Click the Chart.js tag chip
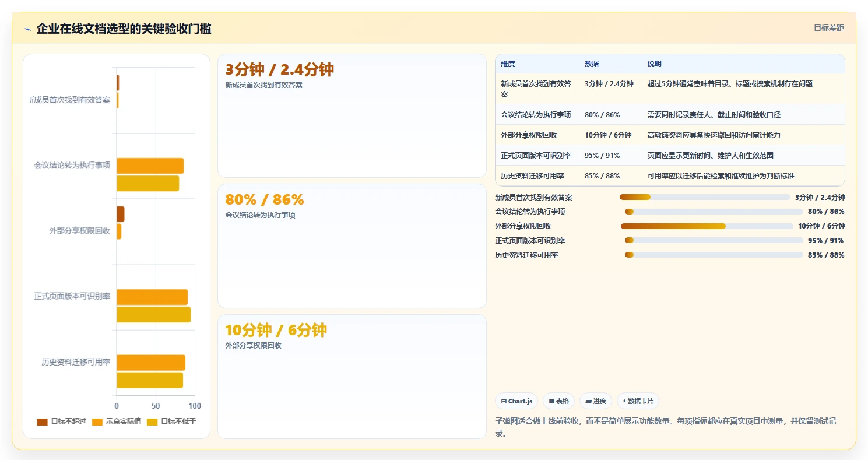868x460 pixels. pos(516,401)
